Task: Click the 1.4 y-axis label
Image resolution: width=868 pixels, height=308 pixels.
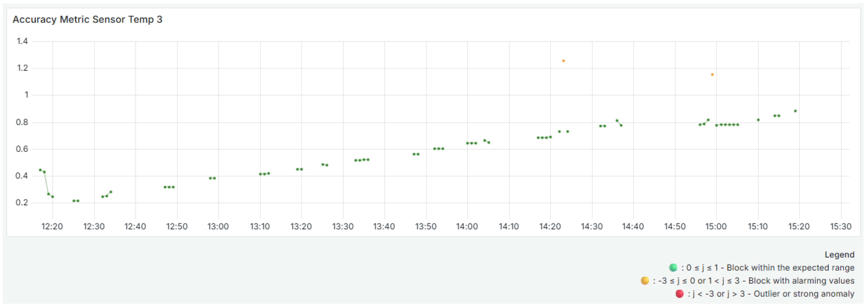Action: pyautogui.click(x=22, y=41)
